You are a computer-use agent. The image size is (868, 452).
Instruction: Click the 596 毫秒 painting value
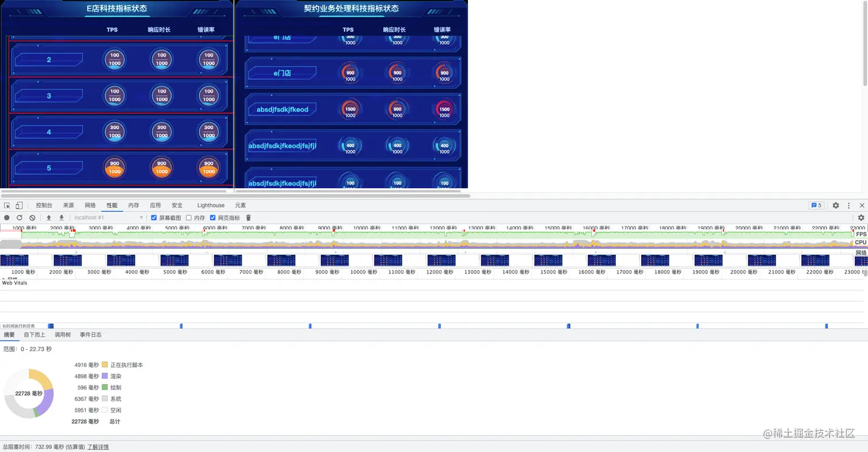click(x=88, y=388)
